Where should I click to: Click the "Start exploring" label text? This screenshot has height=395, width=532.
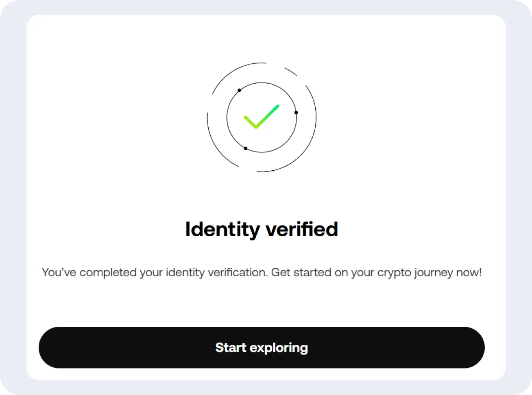[262, 348]
